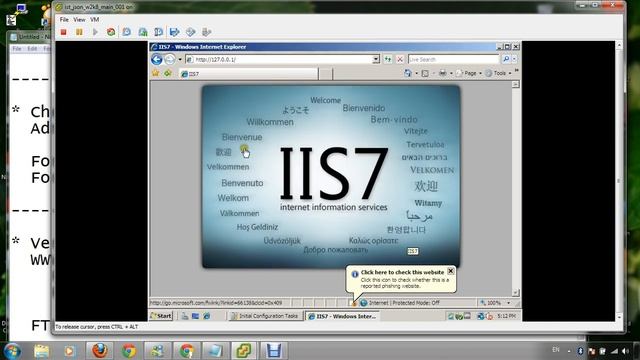Open a new tab in Internet Explorer
This screenshot has width=640, height=360.
[x=325, y=74]
